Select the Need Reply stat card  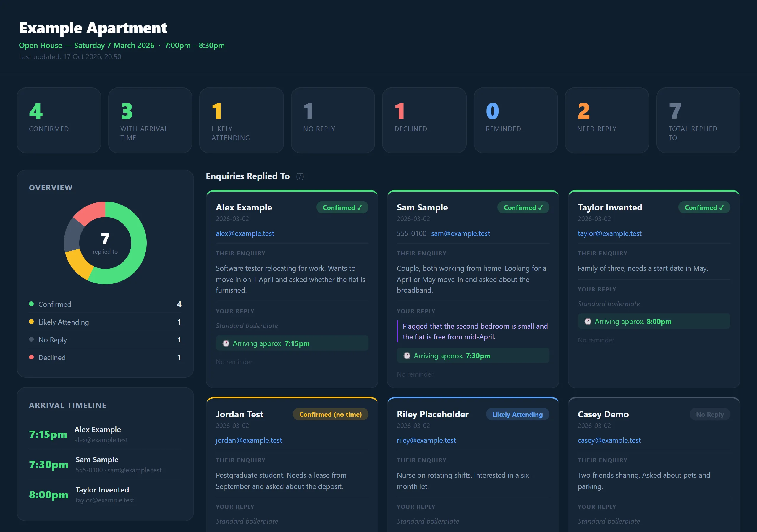607,120
